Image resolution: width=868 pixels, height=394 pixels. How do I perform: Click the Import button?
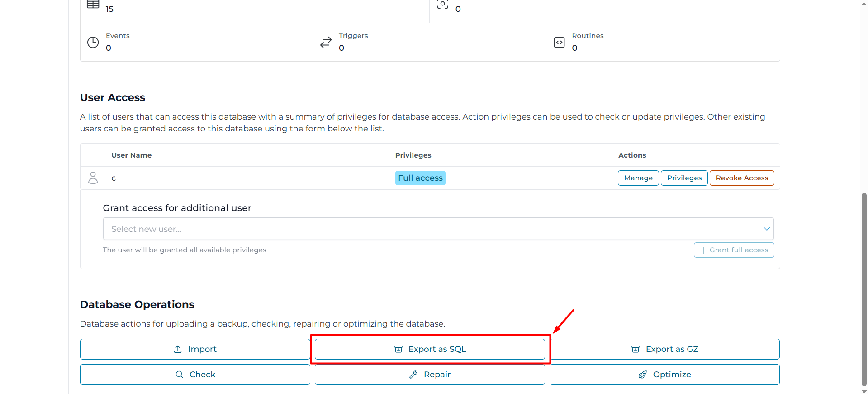point(195,349)
